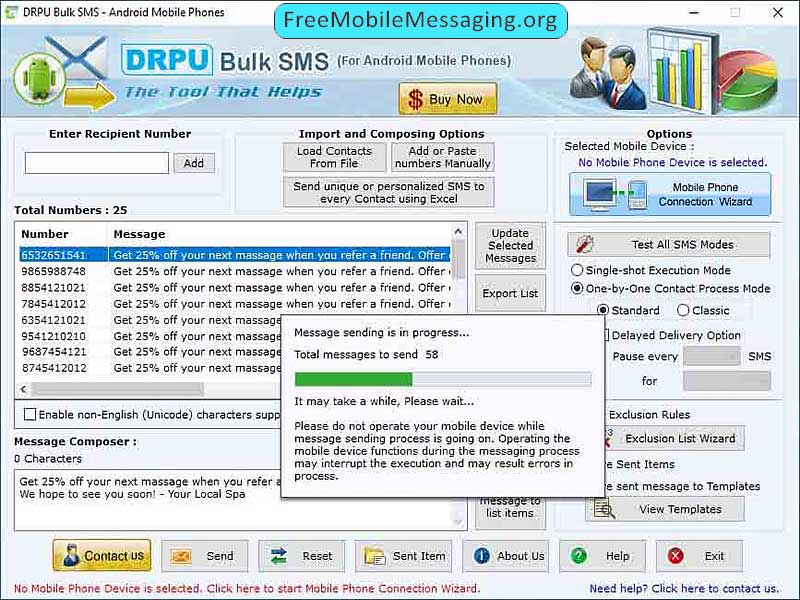Image resolution: width=800 pixels, height=600 pixels.
Task: Click Send unique or personalized SMS using Excel
Action: click(388, 192)
